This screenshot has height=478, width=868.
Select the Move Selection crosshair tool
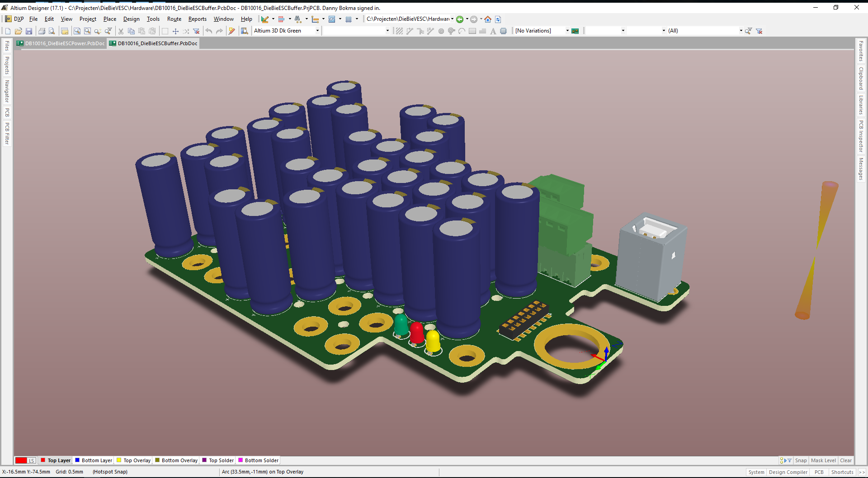click(x=175, y=31)
